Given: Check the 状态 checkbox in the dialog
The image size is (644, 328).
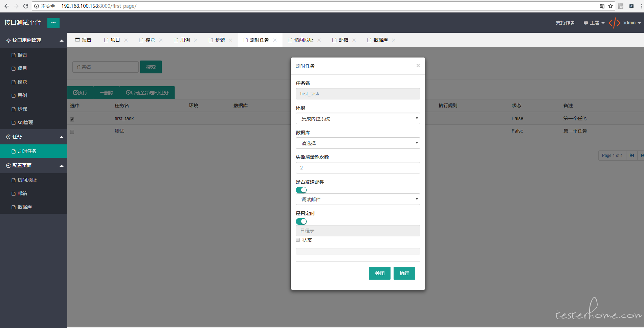Looking at the screenshot, I should click(x=297, y=240).
